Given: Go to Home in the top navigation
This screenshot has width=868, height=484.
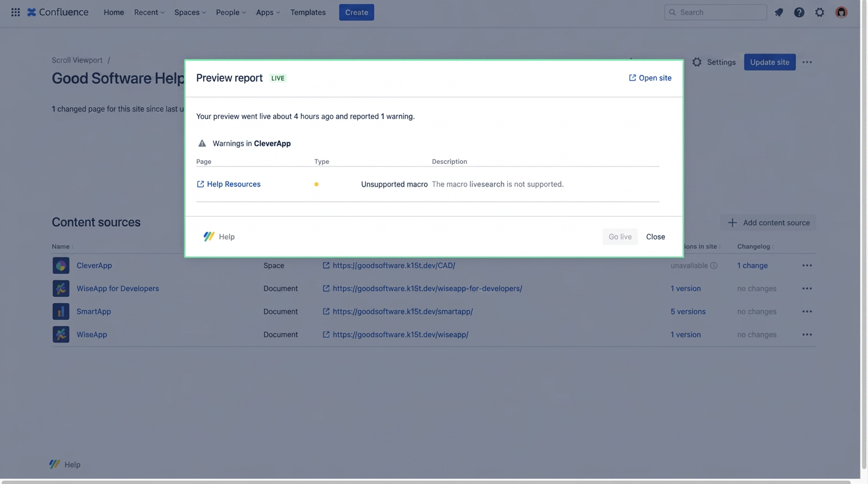Looking at the screenshot, I should [114, 12].
